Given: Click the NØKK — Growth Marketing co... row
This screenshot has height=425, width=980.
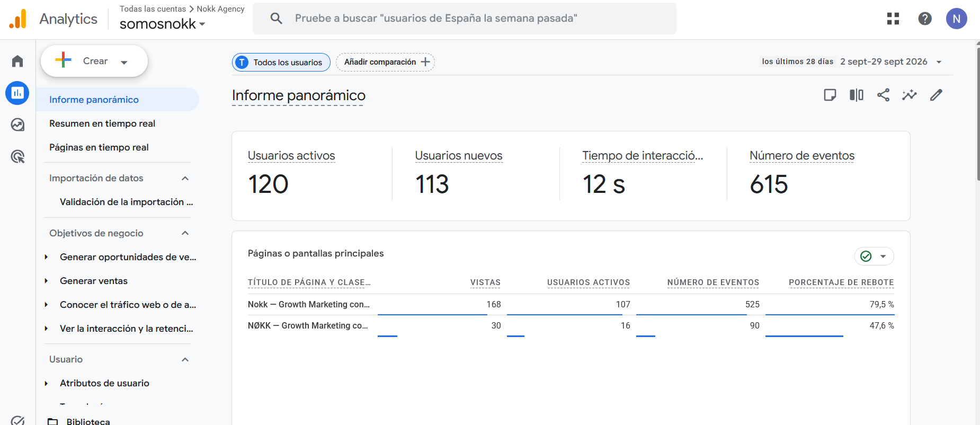Looking at the screenshot, I should (x=571, y=325).
